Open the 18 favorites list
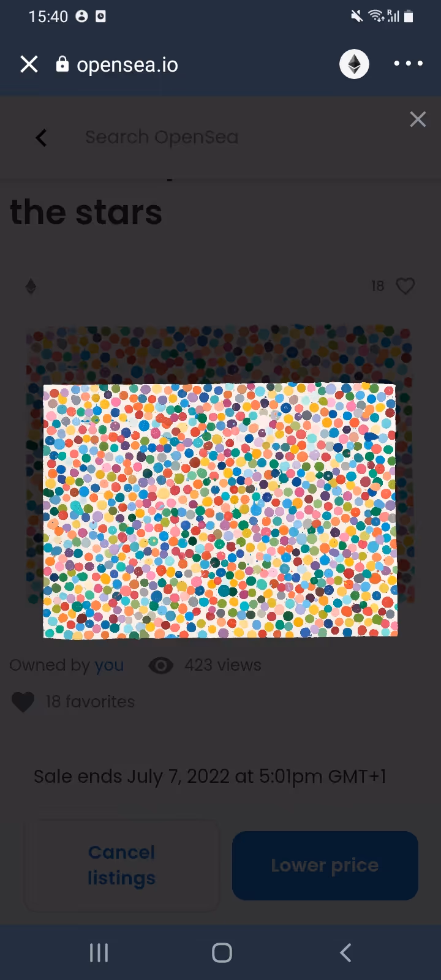 coord(90,701)
